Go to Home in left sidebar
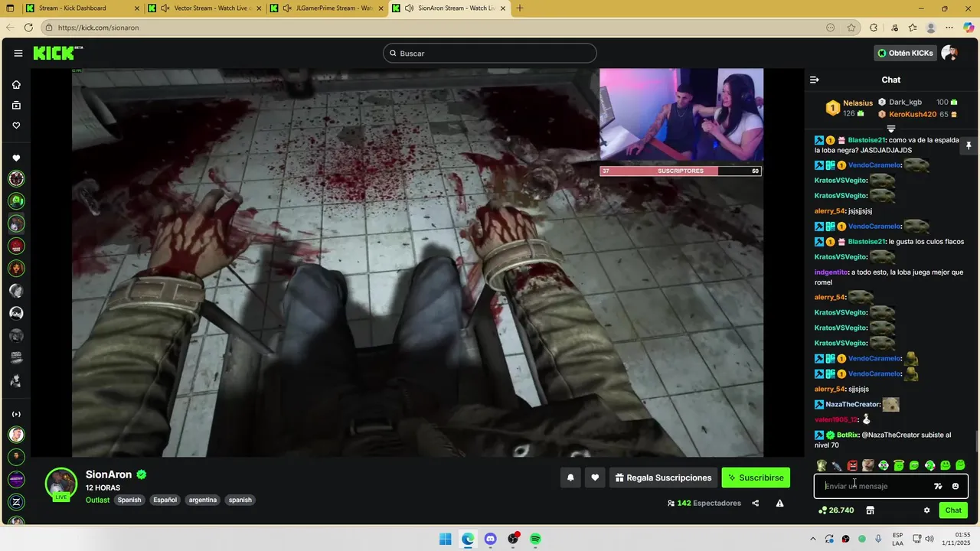The height and width of the screenshot is (551, 980). tap(16, 85)
